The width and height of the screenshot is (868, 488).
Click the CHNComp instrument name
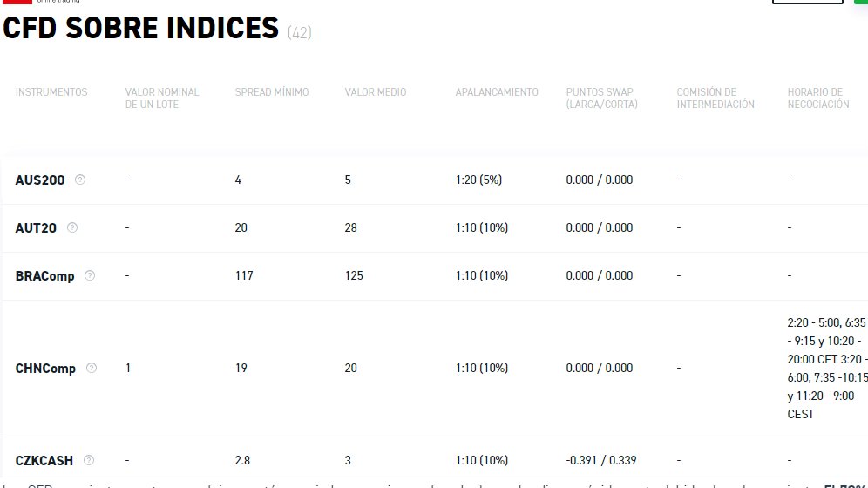click(x=45, y=369)
